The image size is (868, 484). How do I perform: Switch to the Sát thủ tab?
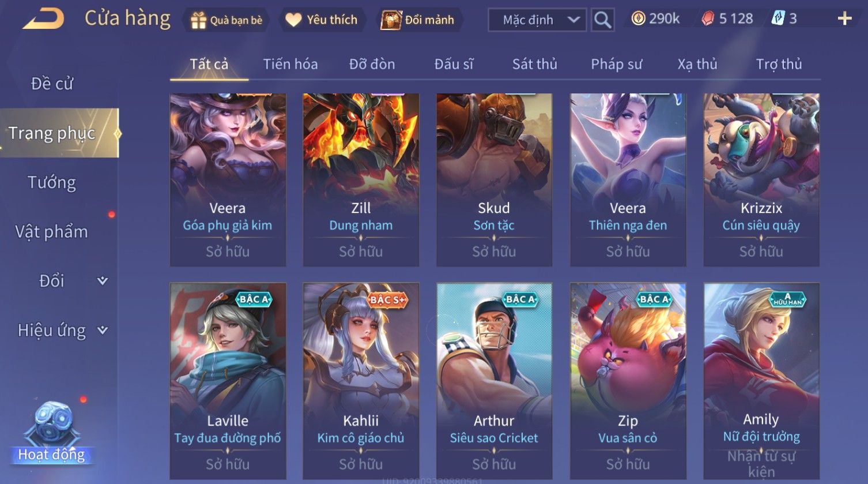[535, 64]
